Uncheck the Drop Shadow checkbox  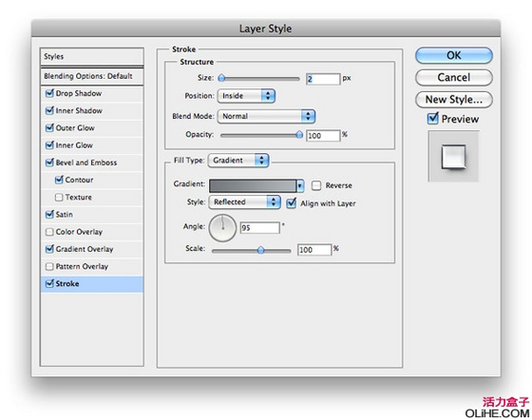49,93
